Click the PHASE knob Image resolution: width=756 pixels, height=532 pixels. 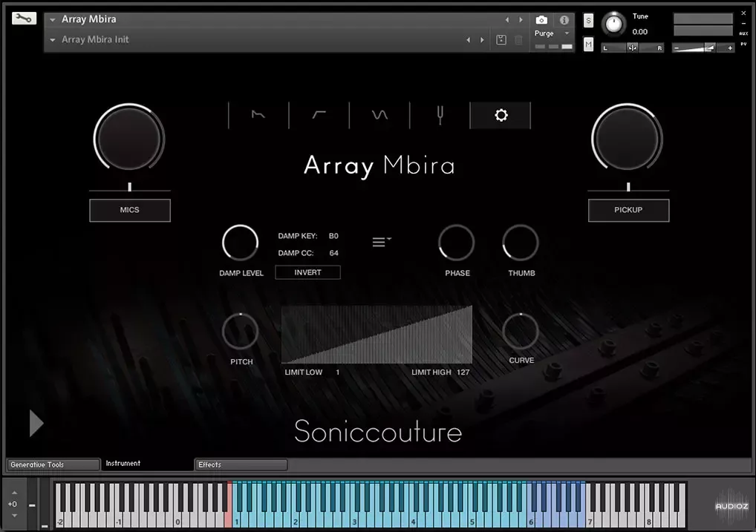click(x=456, y=243)
